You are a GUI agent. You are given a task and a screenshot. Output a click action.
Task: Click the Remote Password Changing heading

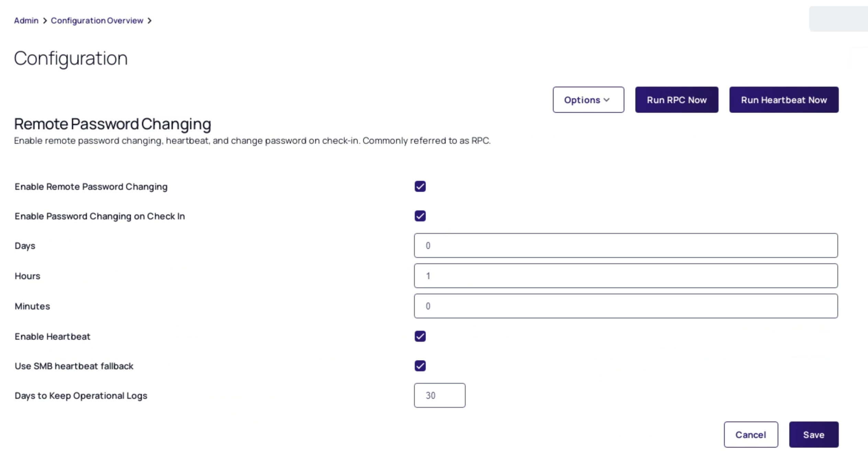coord(112,124)
